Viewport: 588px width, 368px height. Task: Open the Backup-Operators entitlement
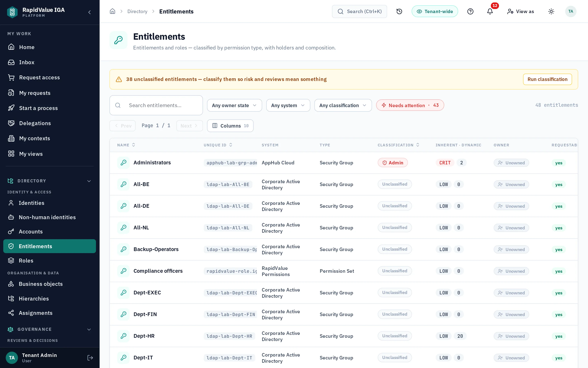click(156, 249)
